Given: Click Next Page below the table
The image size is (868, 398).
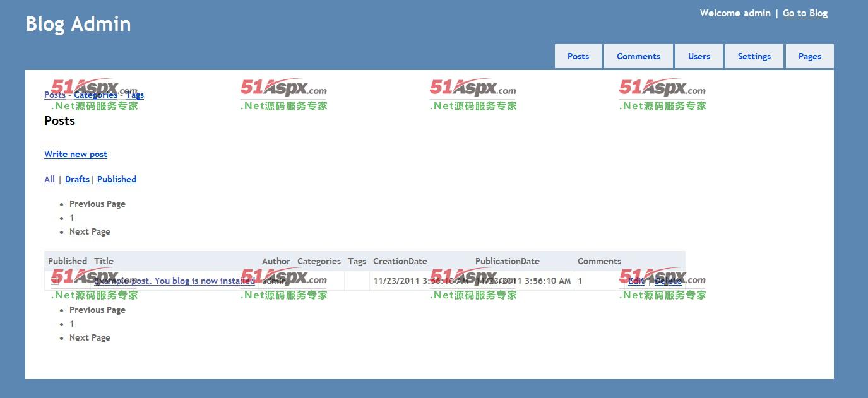Looking at the screenshot, I should [90, 337].
